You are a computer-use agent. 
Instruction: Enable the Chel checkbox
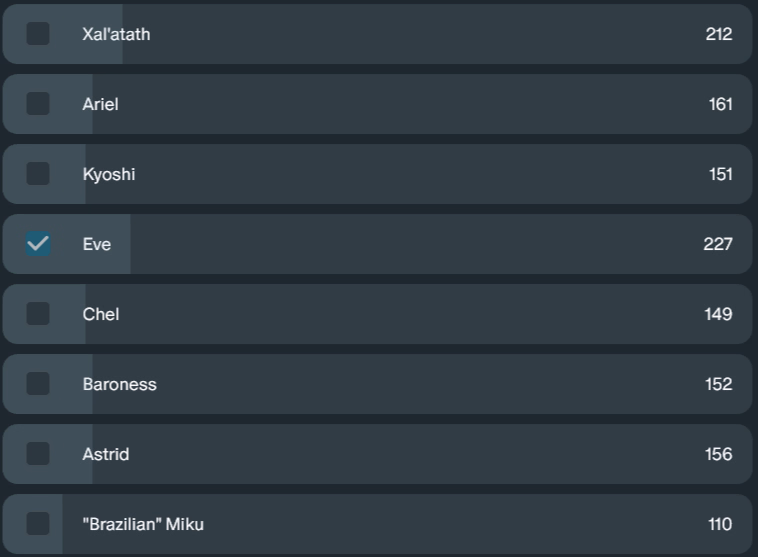(38, 314)
